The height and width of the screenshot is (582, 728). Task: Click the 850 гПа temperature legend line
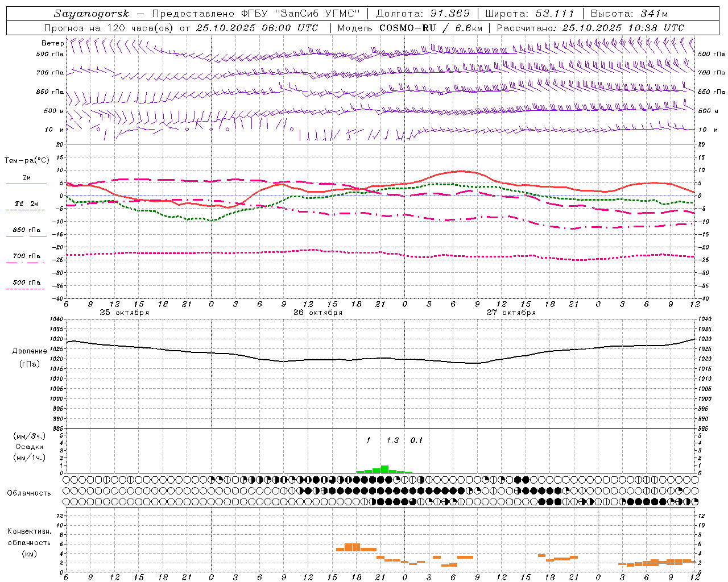click(26, 235)
